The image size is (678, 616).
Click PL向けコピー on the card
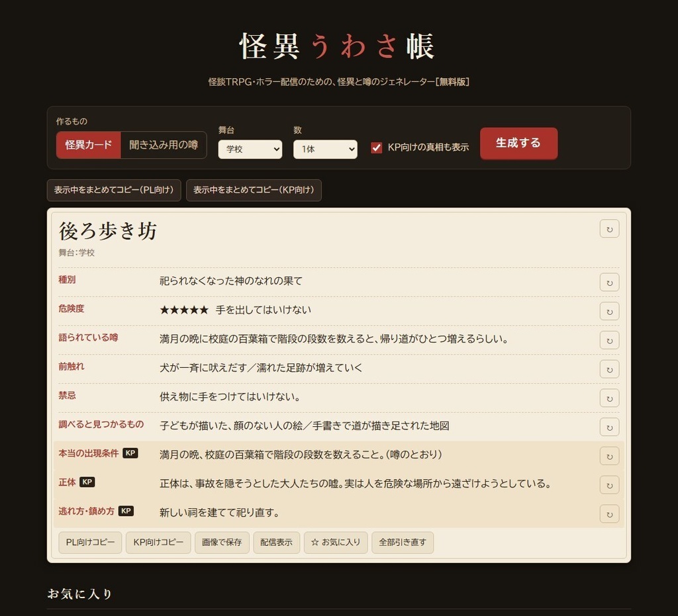click(90, 543)
